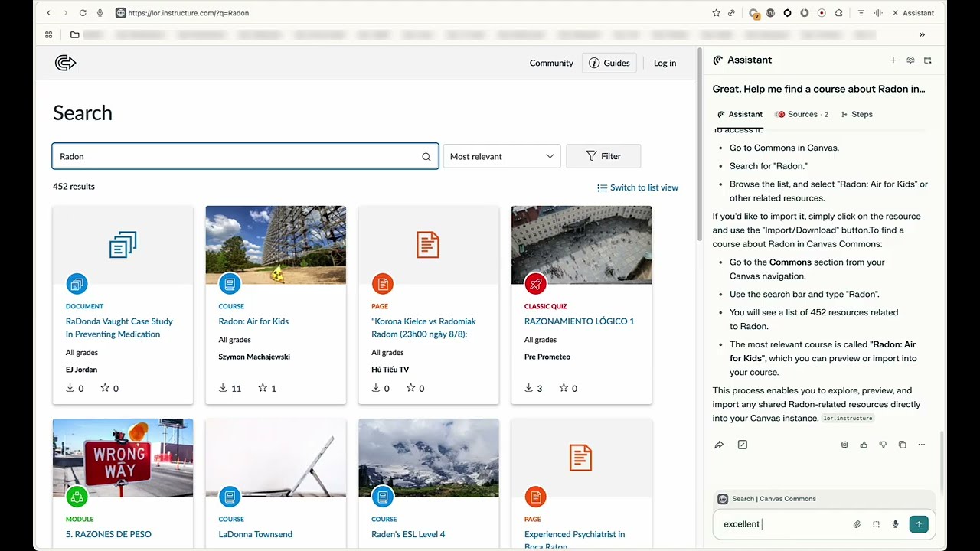Send the message with the teal arrow button
The image size is (980, 551).
click(x=919, y=524)
